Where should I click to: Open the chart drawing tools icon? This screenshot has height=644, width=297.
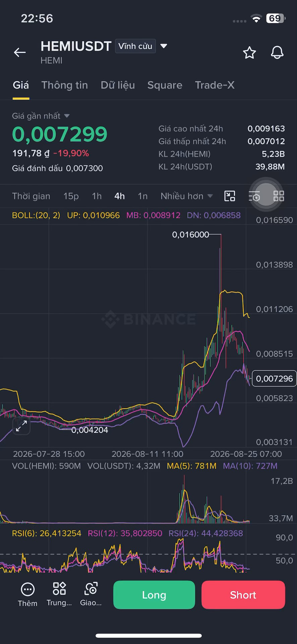(x=230, y=196)
